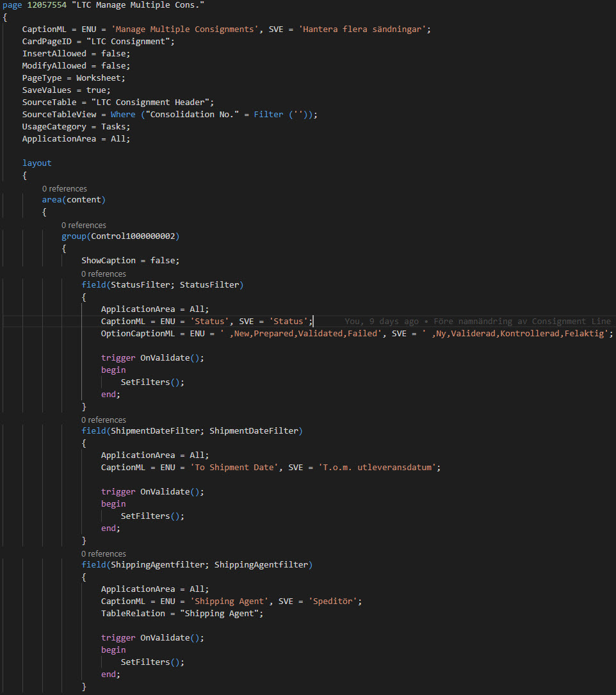616x695 pixels.
Task: Open "0 references" above area(content)
Action: pyautogui.click(x=64, y=188)
